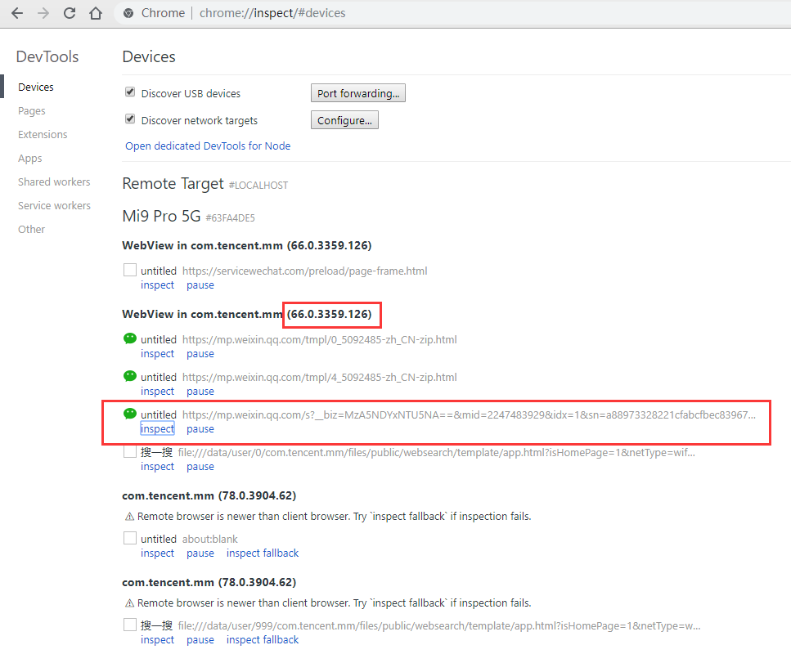The height and width of the screenshot is (672, 791).
Task: Click the mp.weixin.qq.com/s?__biz URL text
Action: click(470, 415)
